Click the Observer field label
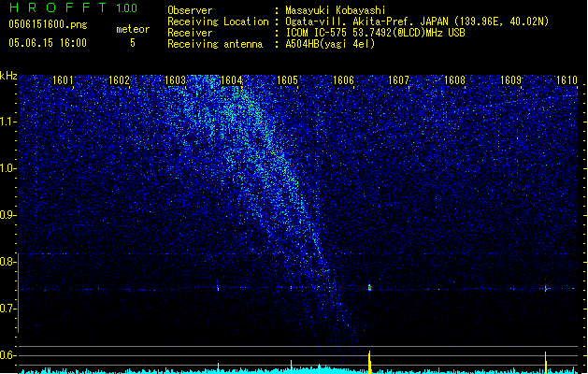 (190, 10)
